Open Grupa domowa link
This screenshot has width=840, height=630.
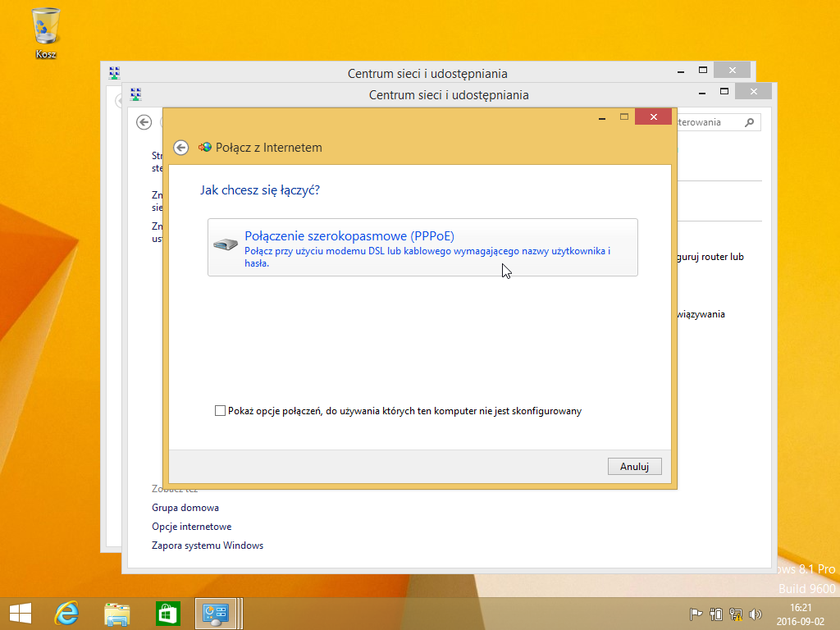coord(185,507)
